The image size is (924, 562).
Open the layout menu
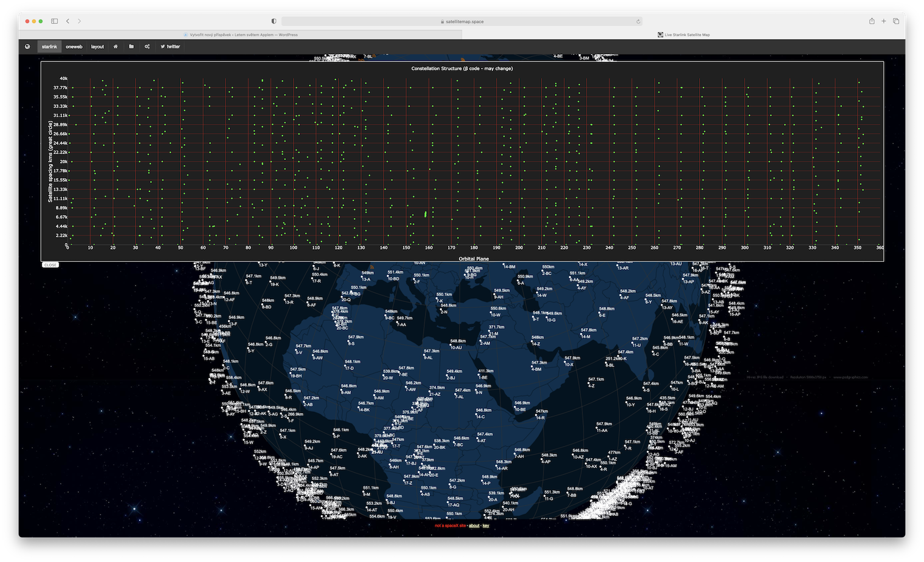pyautogui.click(x=97, y=47)
